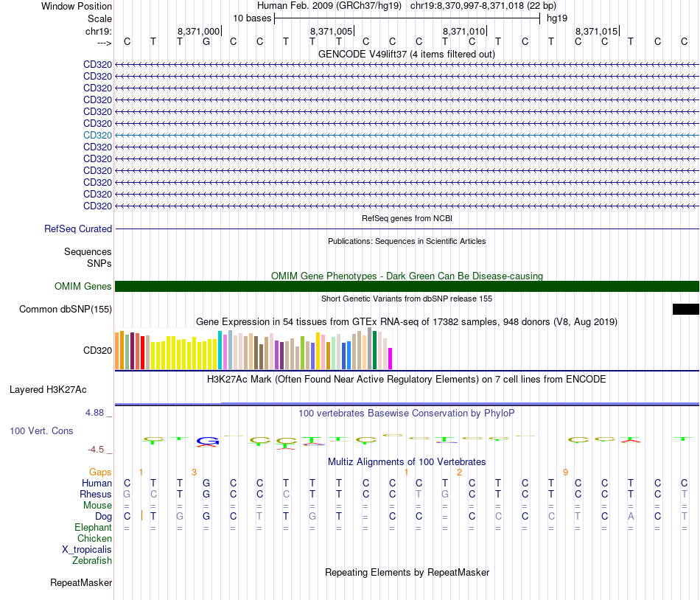Open the RefSeq Curated track label
This screenshot has width=700, height=600.
click(77, 229)
